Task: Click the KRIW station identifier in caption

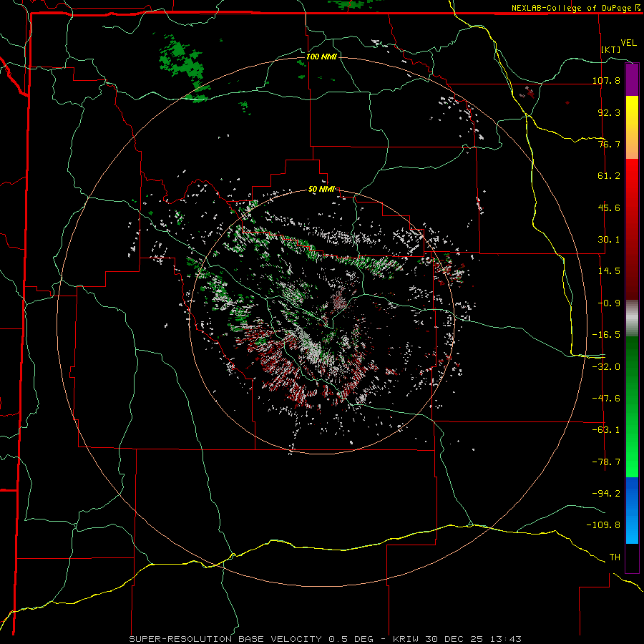Action: click(406, 639)
